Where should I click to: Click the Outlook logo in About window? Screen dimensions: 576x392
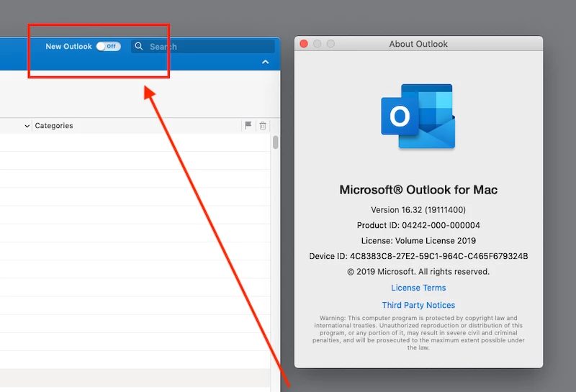point(418,116)
